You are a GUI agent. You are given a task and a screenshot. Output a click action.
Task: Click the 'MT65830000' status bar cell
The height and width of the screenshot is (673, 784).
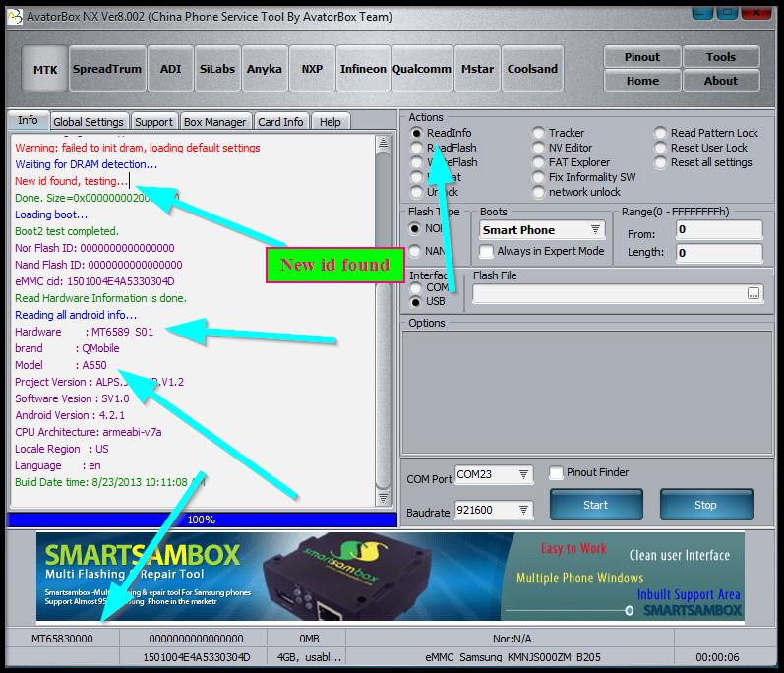point(63,639)
